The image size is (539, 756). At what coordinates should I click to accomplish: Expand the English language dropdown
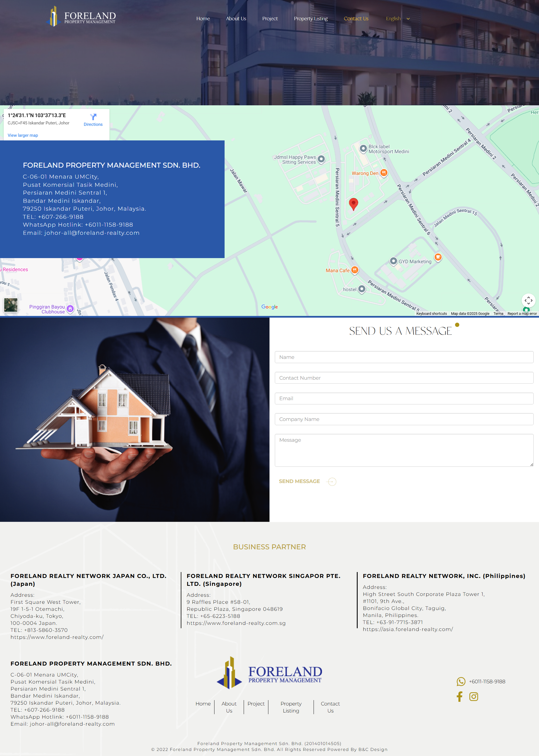398,19
